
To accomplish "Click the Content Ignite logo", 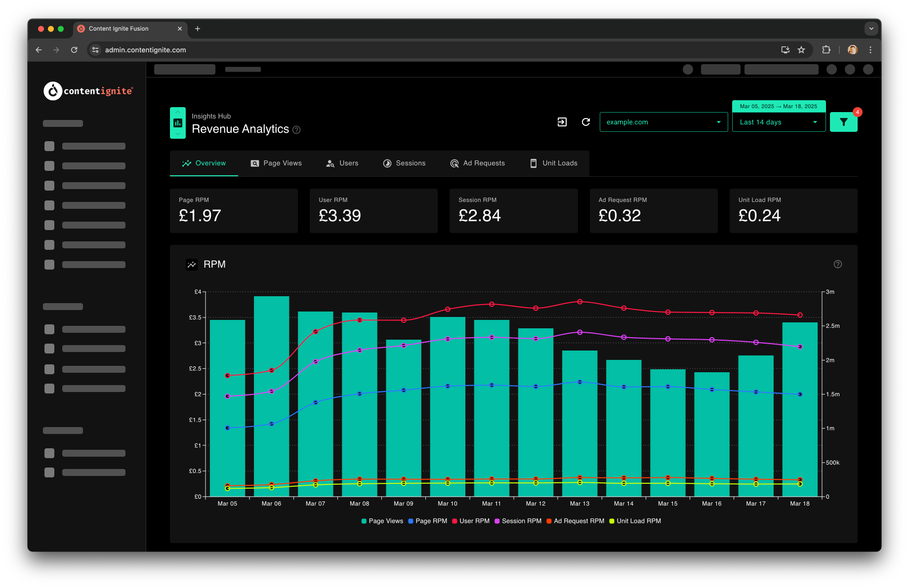I will coord(88,91).
